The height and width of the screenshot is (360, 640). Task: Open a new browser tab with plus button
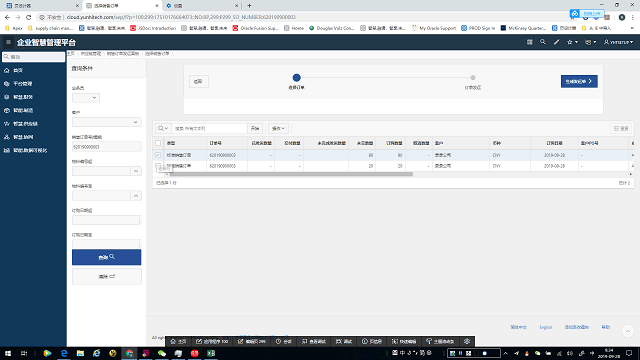[x=249, y=6]
